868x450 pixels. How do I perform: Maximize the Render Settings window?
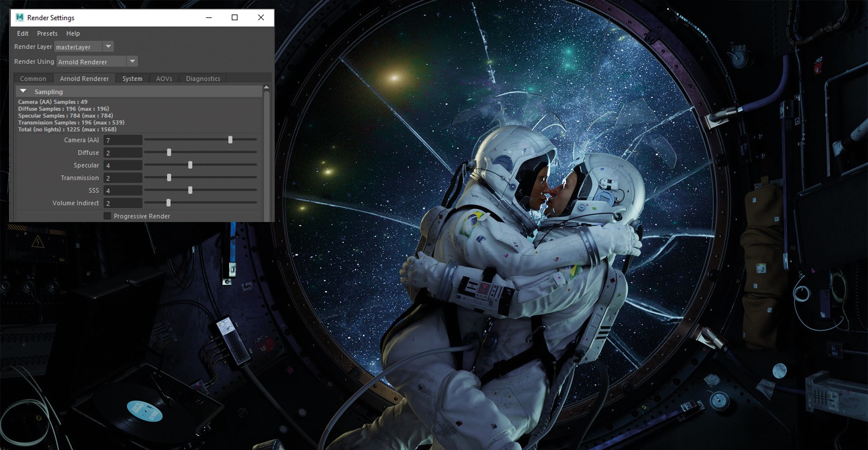[x=235, y=18]
